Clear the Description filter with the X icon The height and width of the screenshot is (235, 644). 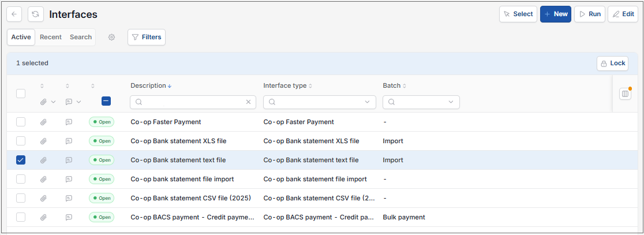[x=248, y=102]
